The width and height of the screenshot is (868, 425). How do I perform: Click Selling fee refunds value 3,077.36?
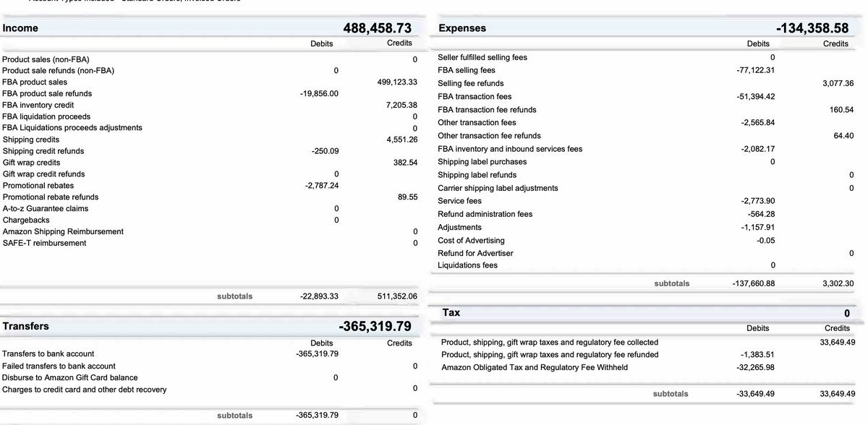838,83
